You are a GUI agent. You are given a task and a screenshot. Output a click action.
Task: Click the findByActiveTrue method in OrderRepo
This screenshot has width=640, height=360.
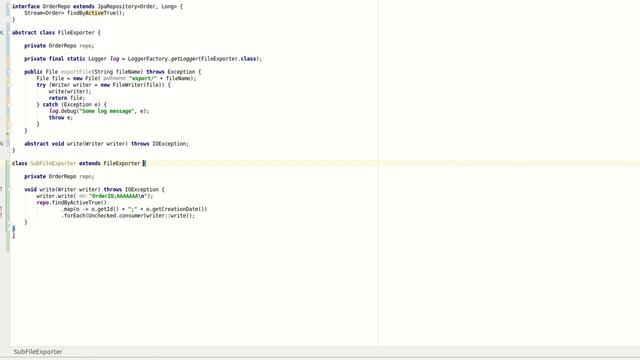[96, 13]
